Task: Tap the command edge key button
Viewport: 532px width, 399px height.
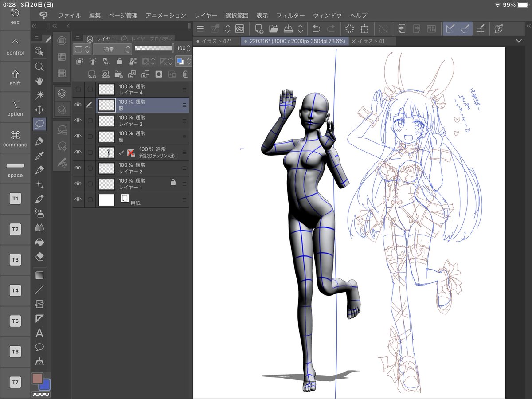Action: [x=15, y=138]
